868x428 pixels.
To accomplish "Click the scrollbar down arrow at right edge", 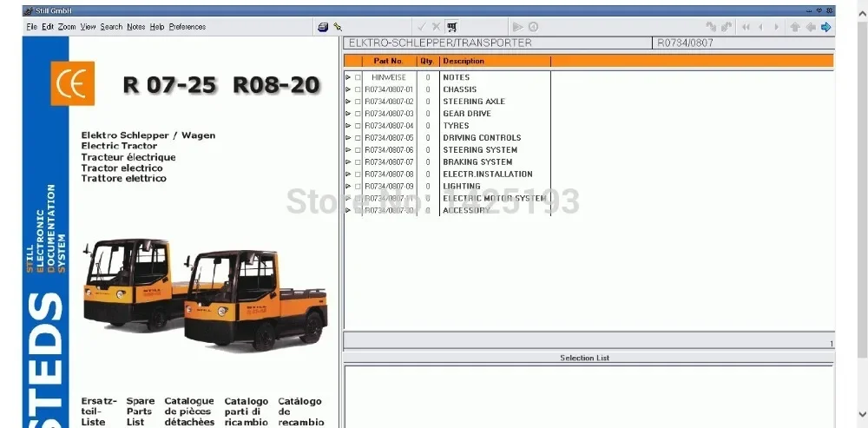I will pyautogui.click(x=861, y=413).
